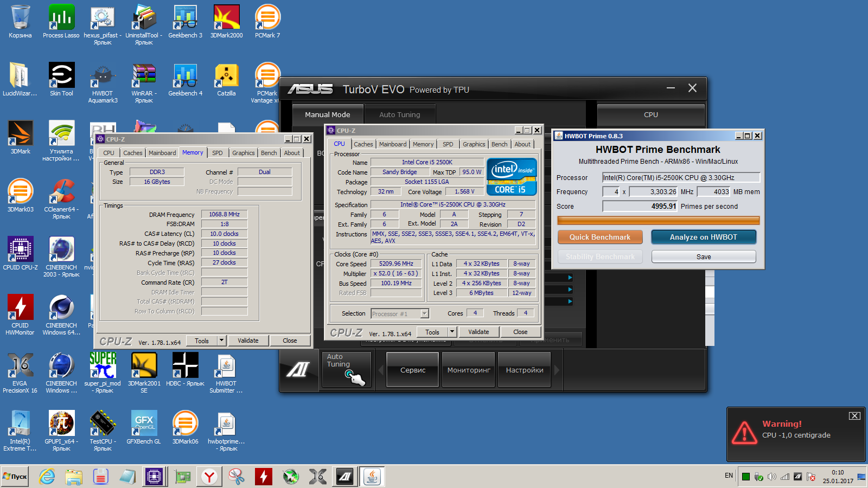Open the Start (Пуск) menu
Viewport: 868px width, 488px height.
point(15,477)
